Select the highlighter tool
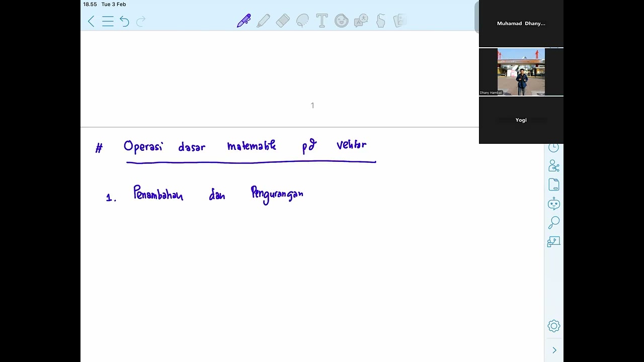Viewport: 644px width, 362px height. pos(263,21)
